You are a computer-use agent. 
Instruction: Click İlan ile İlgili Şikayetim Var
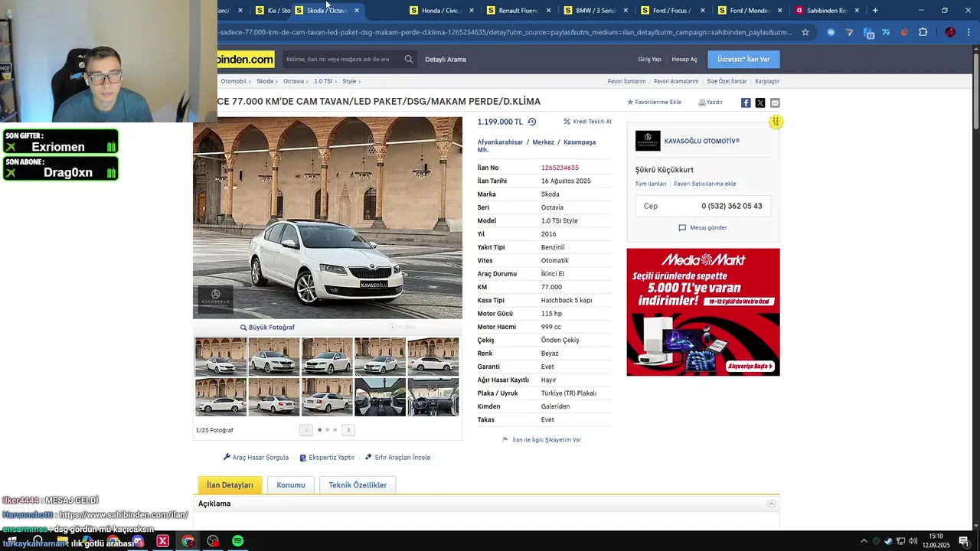pos(541,440)
